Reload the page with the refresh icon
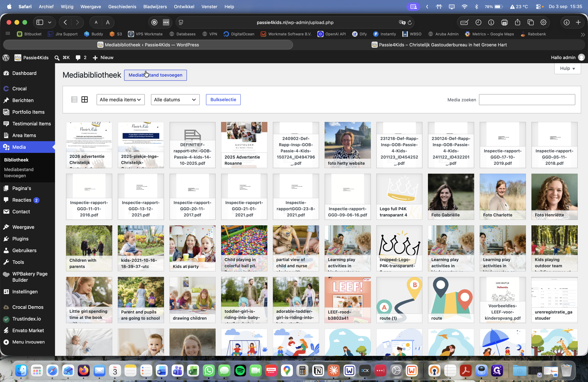This screenshot has height=382, width=588. [x=410, y=23]
